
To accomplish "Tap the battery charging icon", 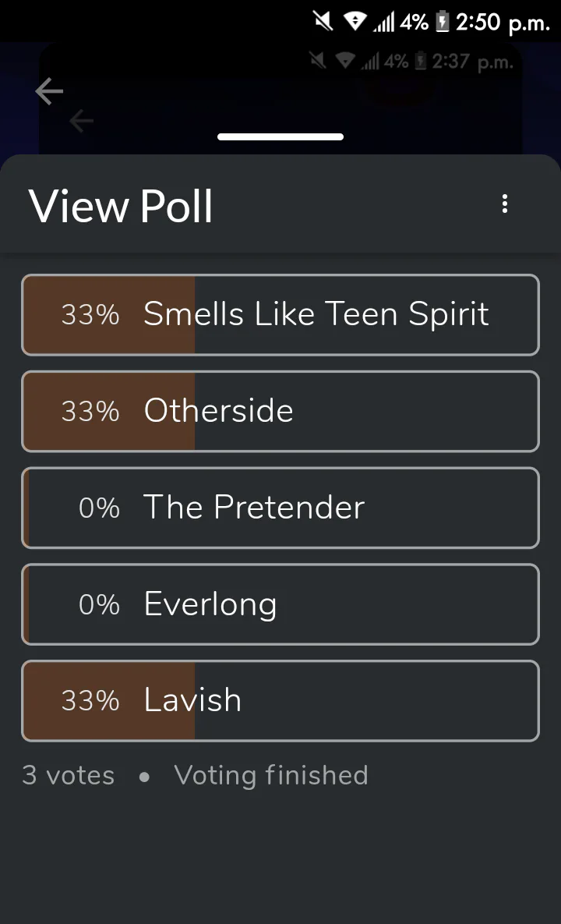I will click(443, 22).
